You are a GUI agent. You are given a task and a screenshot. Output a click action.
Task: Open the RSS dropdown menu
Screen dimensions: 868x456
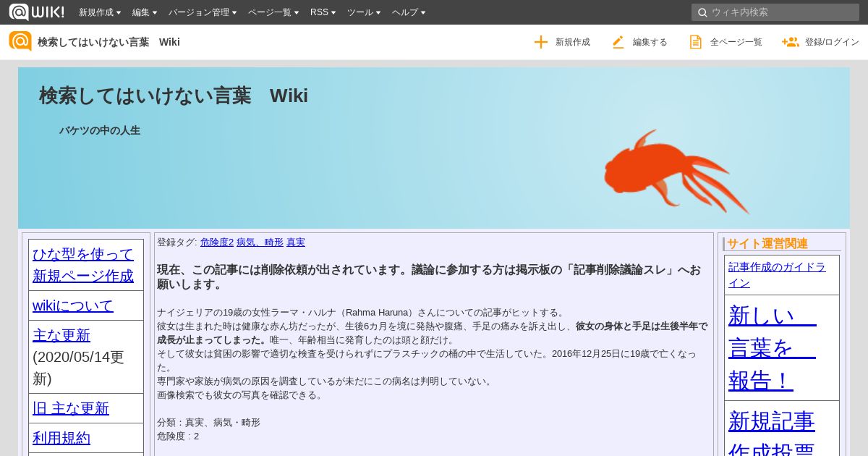[323, 12]
